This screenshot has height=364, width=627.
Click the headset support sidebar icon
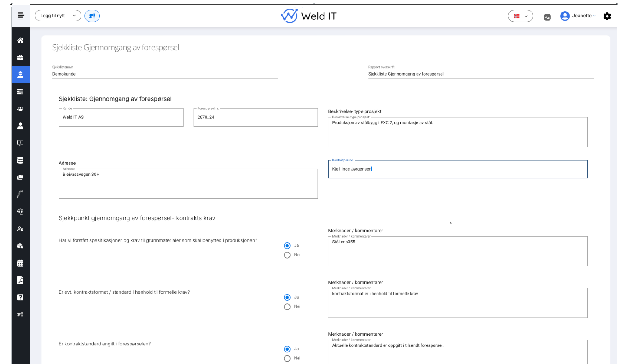coord(20,212)
